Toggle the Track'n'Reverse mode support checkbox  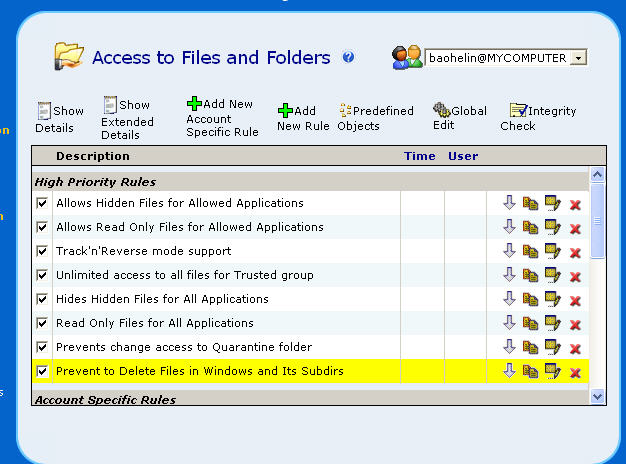pyautogui.click(x=42, y=251)
